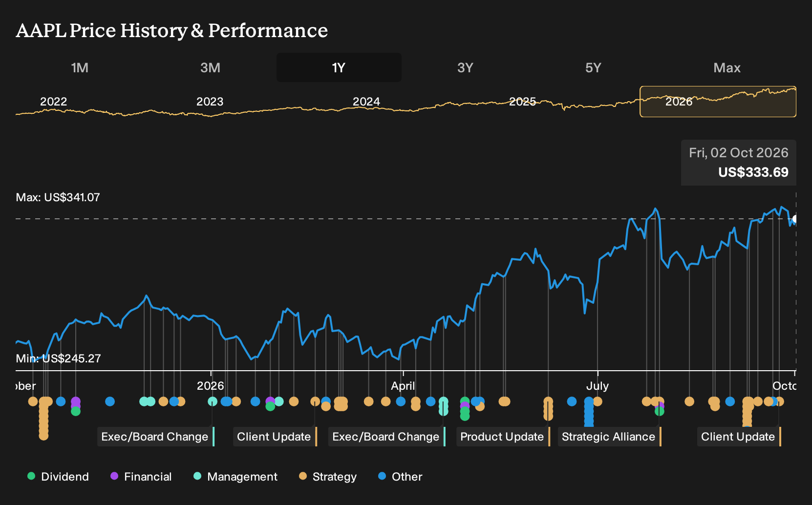The image size is (812, 505).
Task: Switch chart to 3Y range
Action: [x=465, y=67]
